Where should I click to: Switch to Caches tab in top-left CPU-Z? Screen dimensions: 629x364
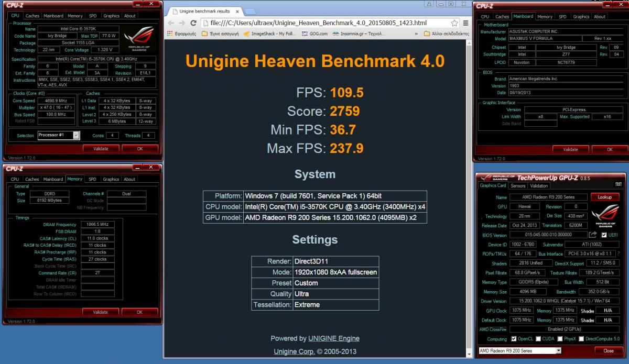click(32, 16)
